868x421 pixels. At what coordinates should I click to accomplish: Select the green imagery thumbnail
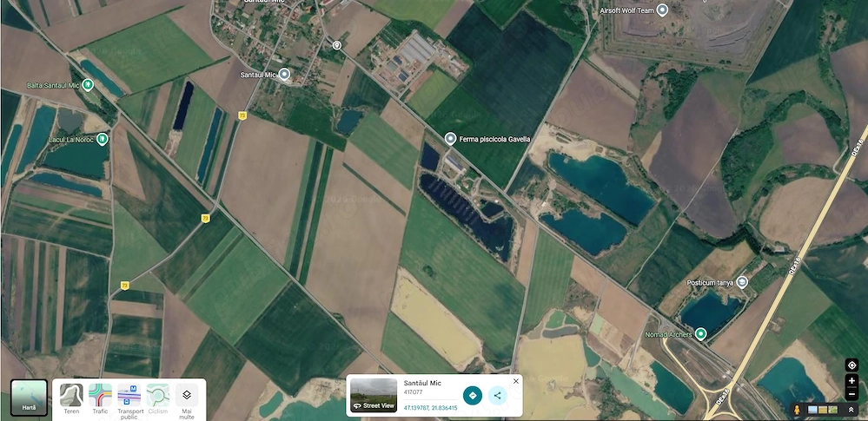click(x=832, y=410)
